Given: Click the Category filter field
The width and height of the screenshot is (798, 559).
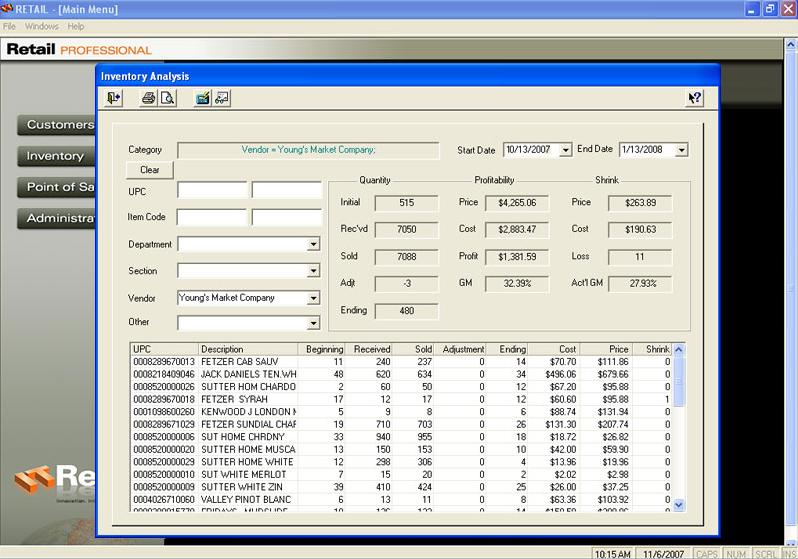Looking at the screenshot, I should pos(308,150).
